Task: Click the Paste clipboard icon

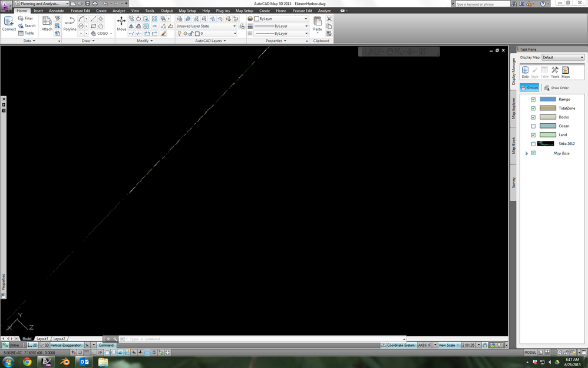Action: pyautogui.click(x=318, y=24)
